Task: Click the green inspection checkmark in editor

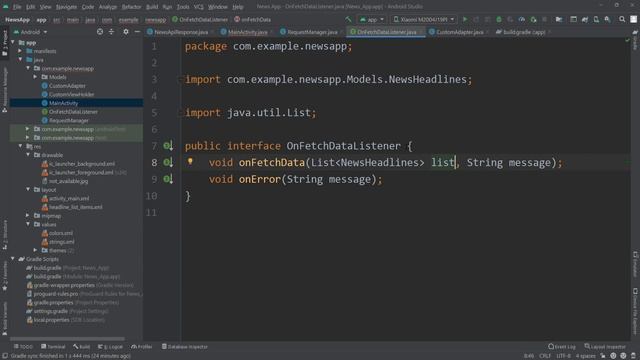Action: click(627, 40)
